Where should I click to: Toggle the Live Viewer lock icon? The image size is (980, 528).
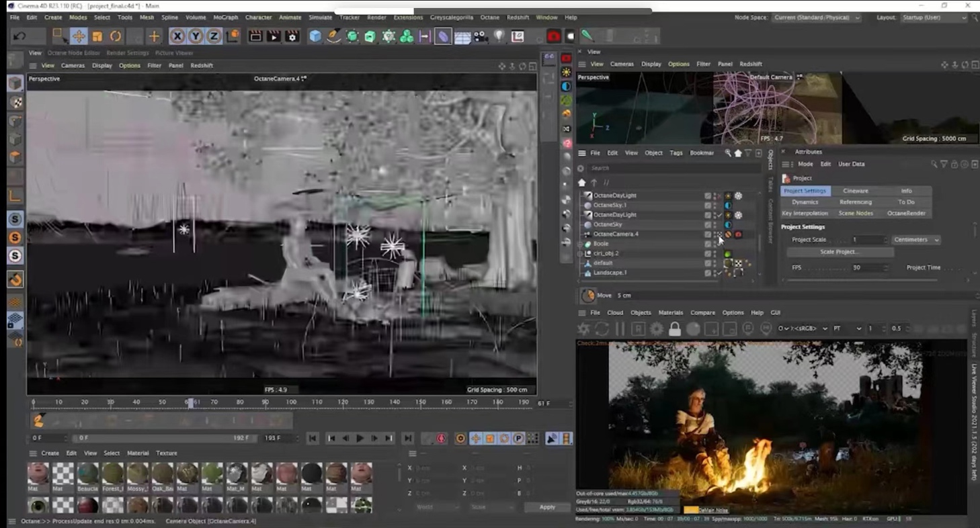tap(675, 328)
